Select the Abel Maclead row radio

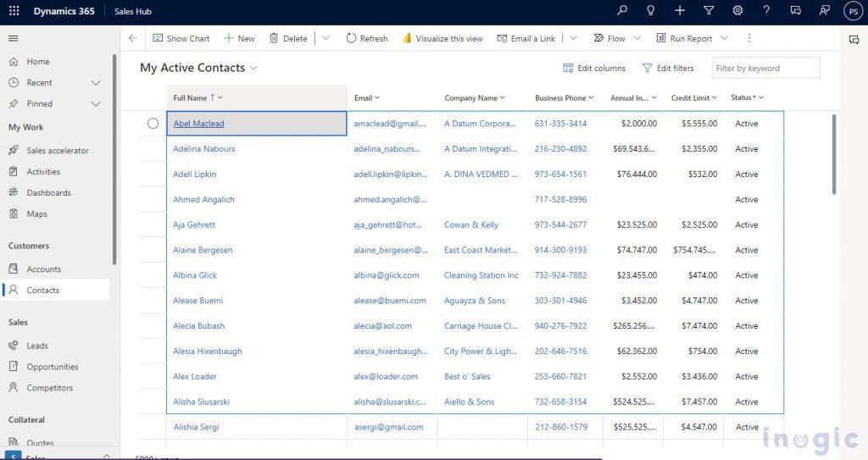pyautogui.click(x=153, y=124)
